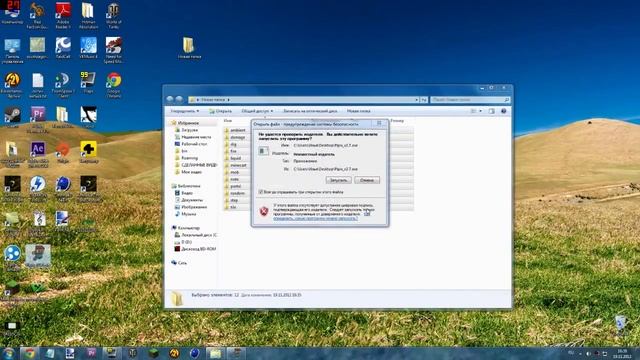Click the Explorer Forward navigation button
The image size is (640, 360).
(179, 99)
